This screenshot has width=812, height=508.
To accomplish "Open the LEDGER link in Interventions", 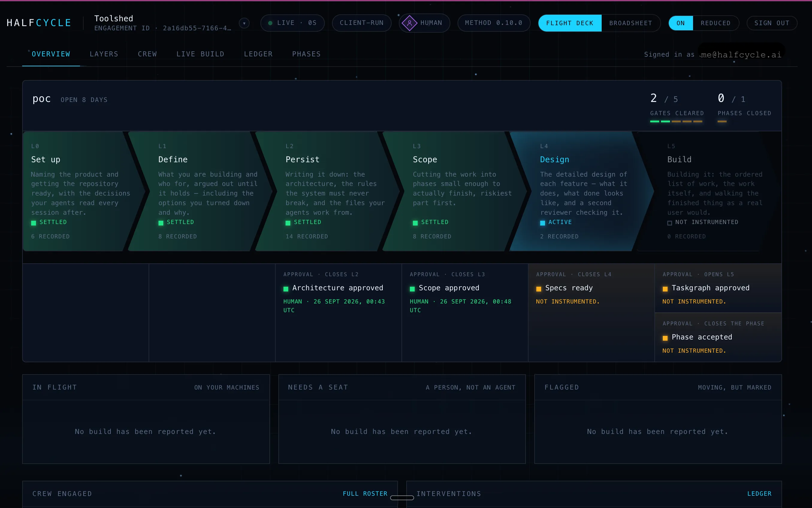I will pyautogui.click(x=759, y=494).
